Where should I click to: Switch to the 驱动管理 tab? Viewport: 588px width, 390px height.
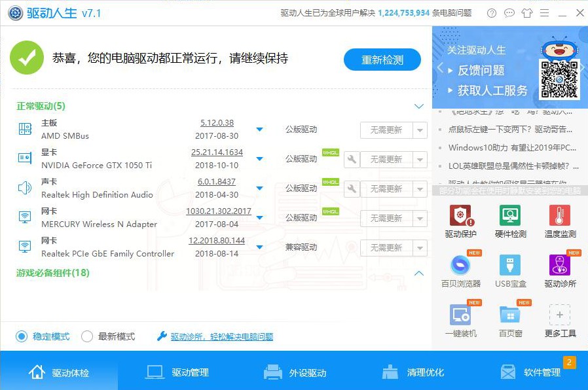[188, 371]
